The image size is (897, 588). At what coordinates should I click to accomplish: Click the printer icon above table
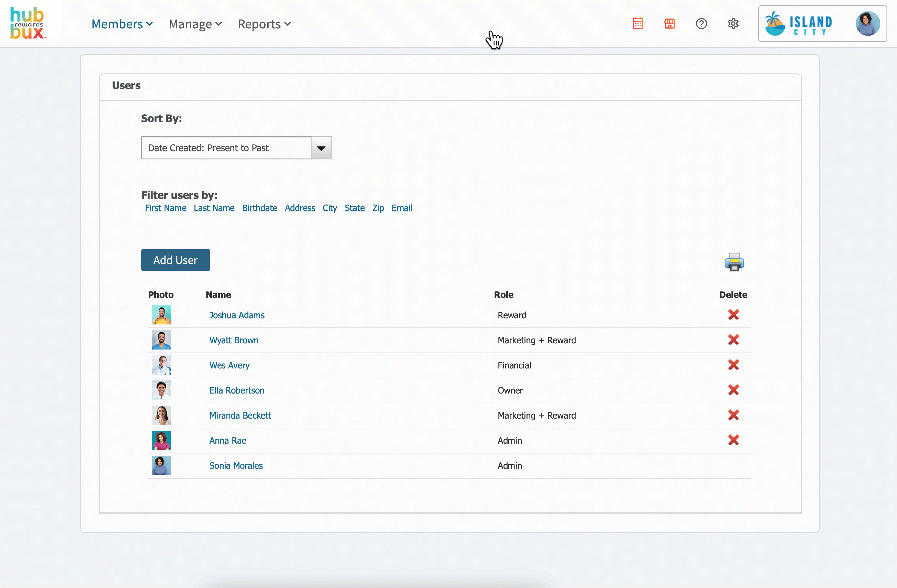[x=734, y=262]
